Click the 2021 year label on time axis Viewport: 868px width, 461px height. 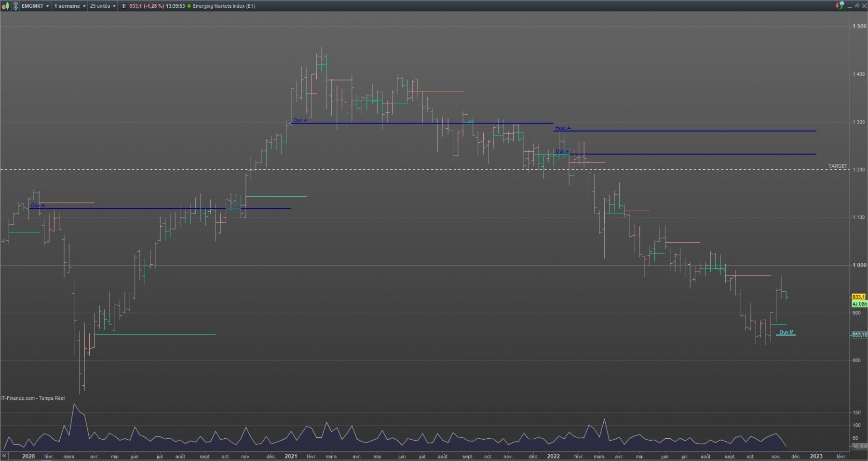291,456
